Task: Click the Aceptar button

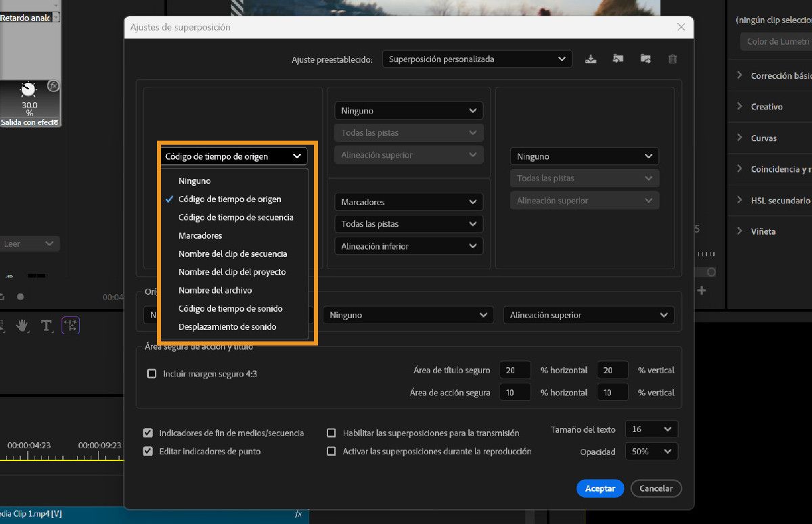Action: tap(600, 488)
